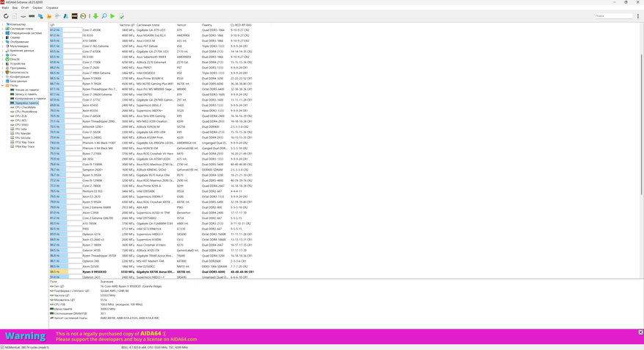Click the checkmark results icon in toolbar

point(121,16)
